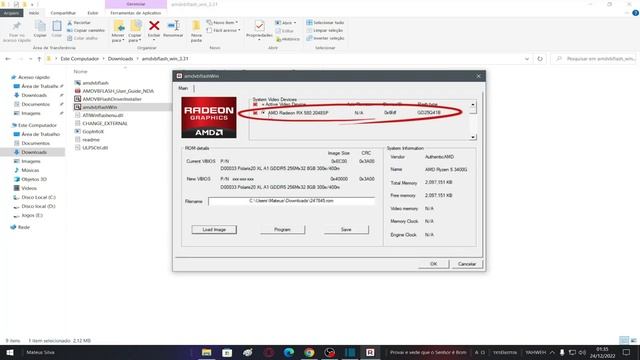Go up one folder with up arrow
This screenshot has width=640, height=360.
pos(39,59)
